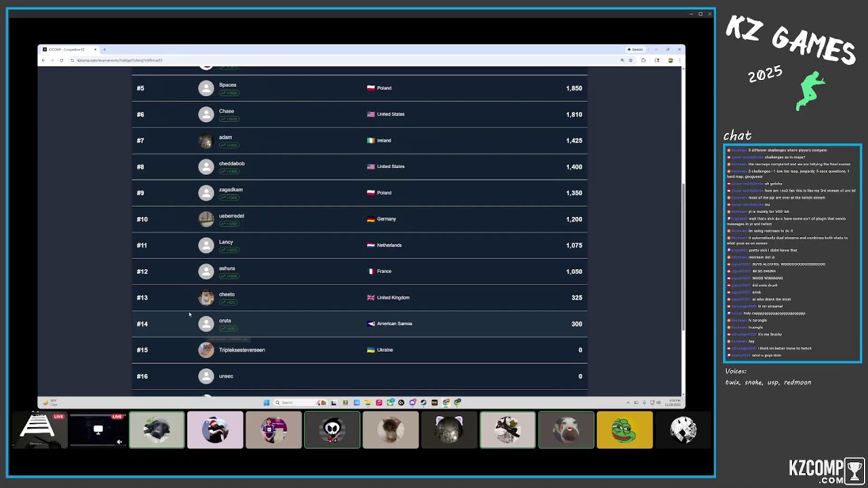Click player name cheeto in row #13
Viewport: 868px width, 488px height.
coord(226,294)
